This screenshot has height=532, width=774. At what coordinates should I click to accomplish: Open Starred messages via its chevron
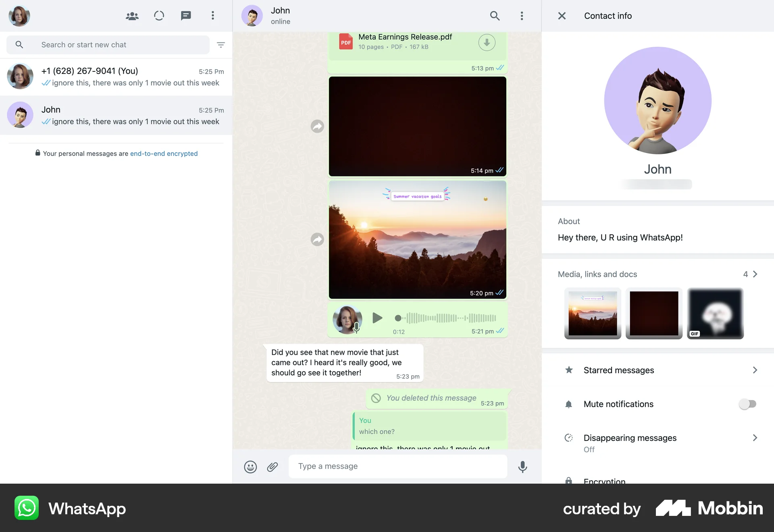(x=755, y=370)
